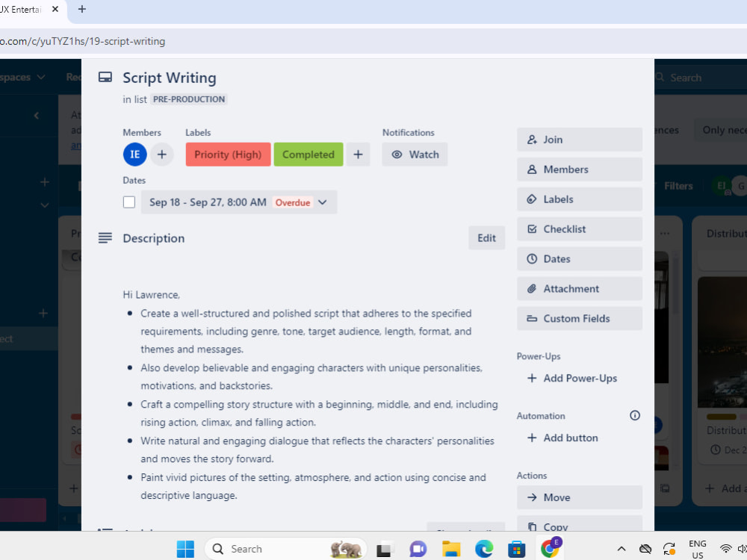The image size is (747, 560).
Task: Click the plus icon in left sidebar top
Action: click(44, 182)
